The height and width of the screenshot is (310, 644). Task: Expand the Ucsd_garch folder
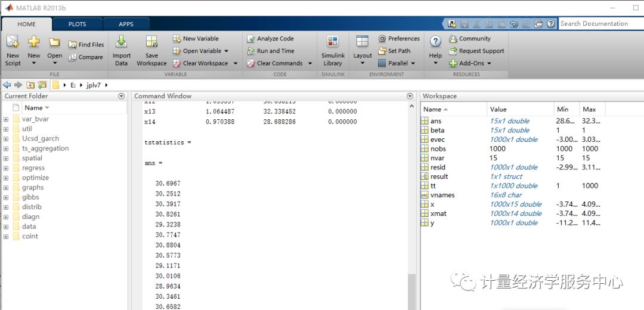click(6, 139)
